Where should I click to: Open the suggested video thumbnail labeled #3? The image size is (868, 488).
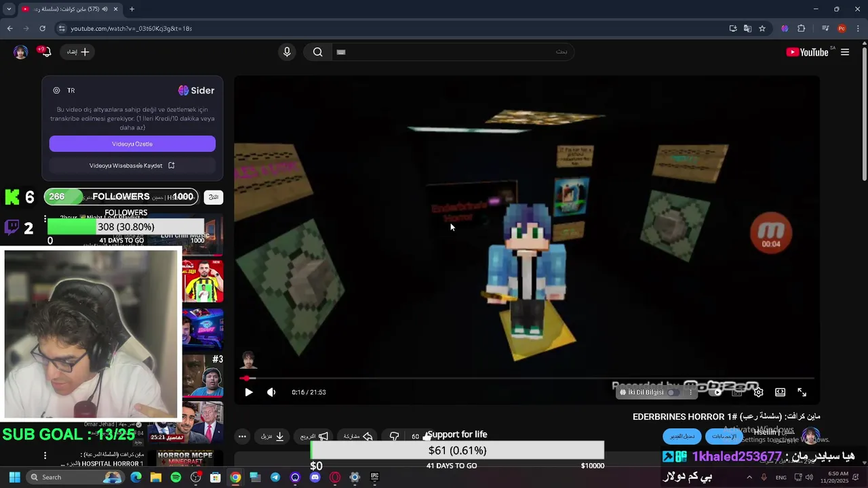203,375
